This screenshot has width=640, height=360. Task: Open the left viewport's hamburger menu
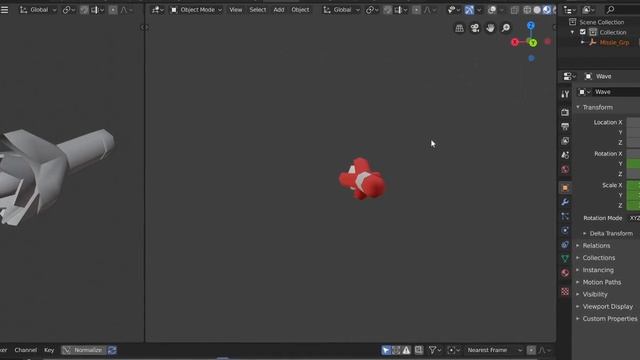(x=4, y=10)
